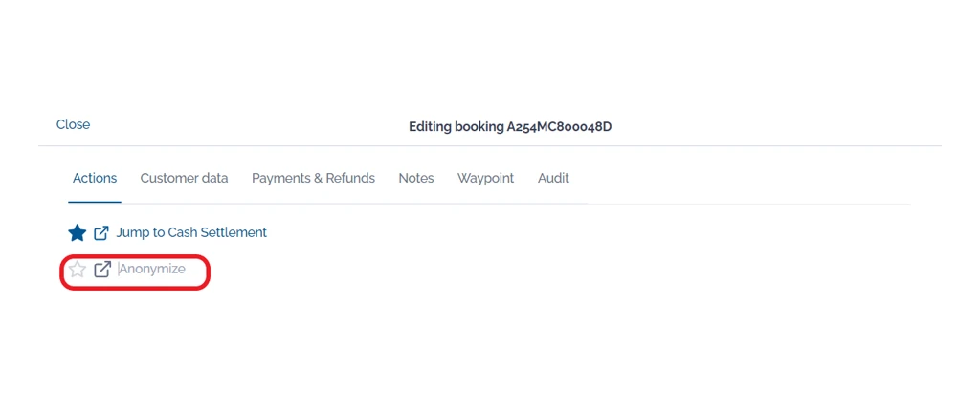Switch to the Customer data tab
Viewport: 980px width, 413px height.
point(184,179)
